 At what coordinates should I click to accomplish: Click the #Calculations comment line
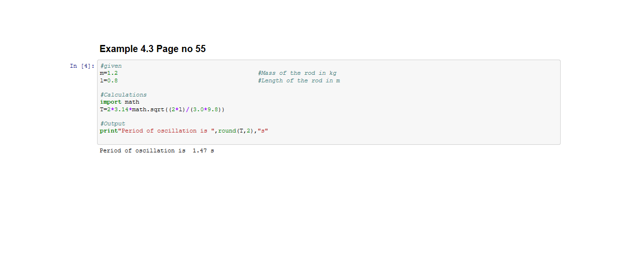(x=123, y=95)
